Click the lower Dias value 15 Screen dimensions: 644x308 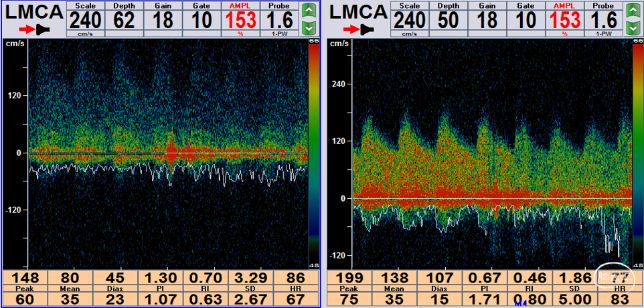click(x=439, y=299)
